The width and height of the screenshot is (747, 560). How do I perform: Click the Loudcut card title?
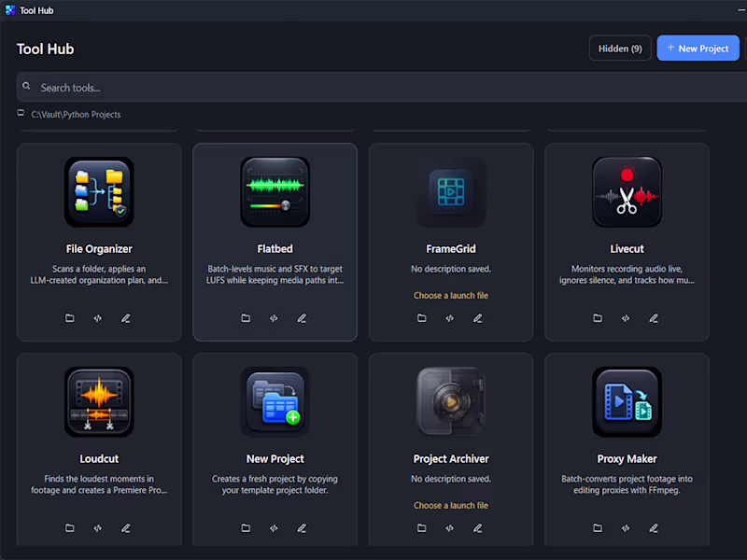click(99, 459)
